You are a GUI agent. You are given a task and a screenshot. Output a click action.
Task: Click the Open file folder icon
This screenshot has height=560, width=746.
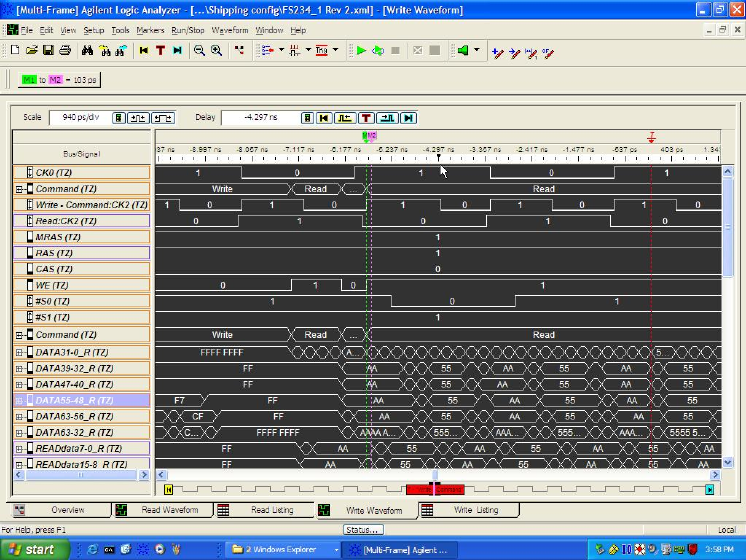coord(32,50)
